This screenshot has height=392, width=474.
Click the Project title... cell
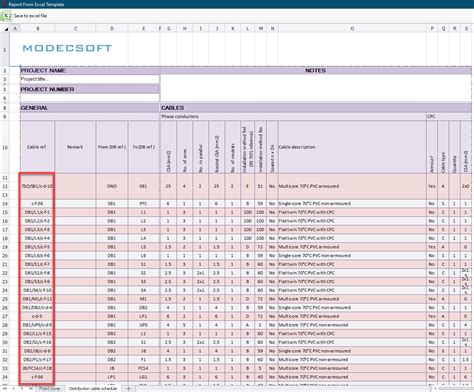point(90,79)
